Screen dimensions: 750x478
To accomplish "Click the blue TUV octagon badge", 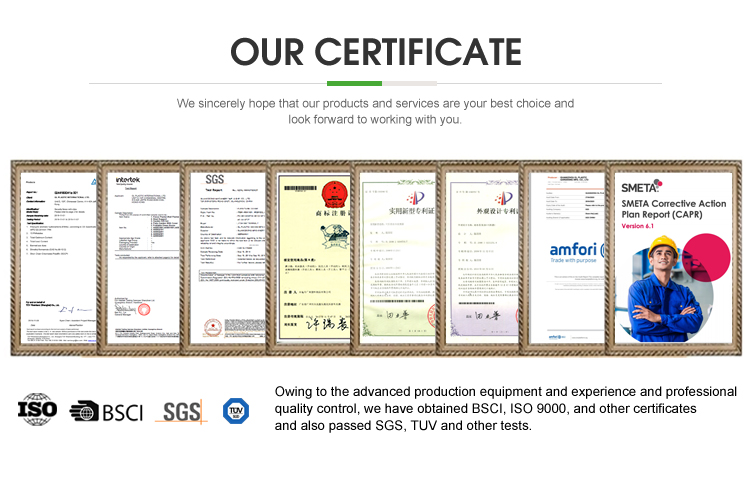I will pos(234,410).
